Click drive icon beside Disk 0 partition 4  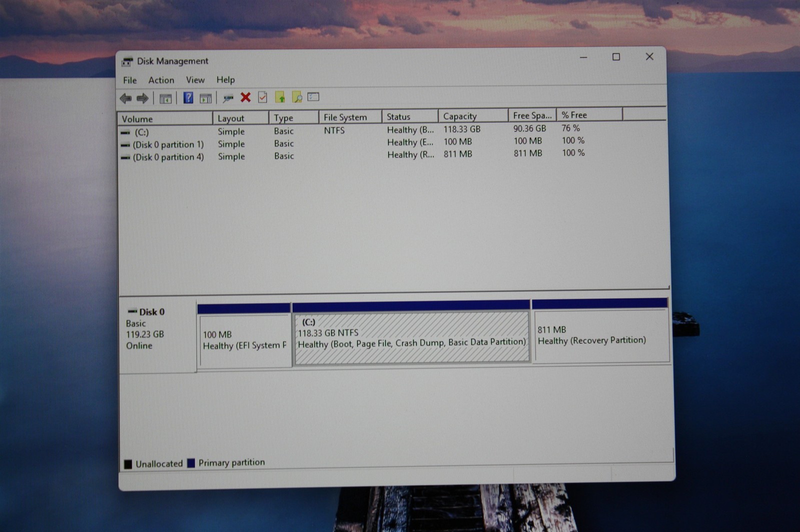click(x=125, y=157)
